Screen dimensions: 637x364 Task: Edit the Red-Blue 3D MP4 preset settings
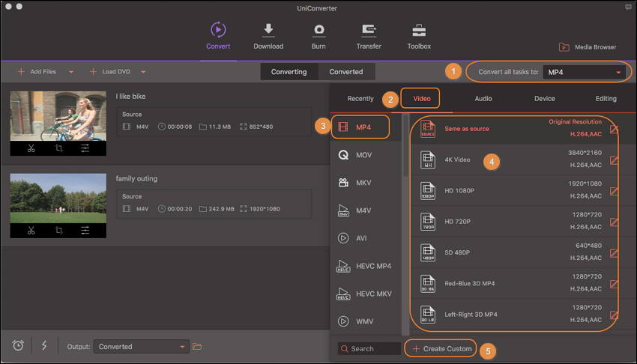[614, 284]
